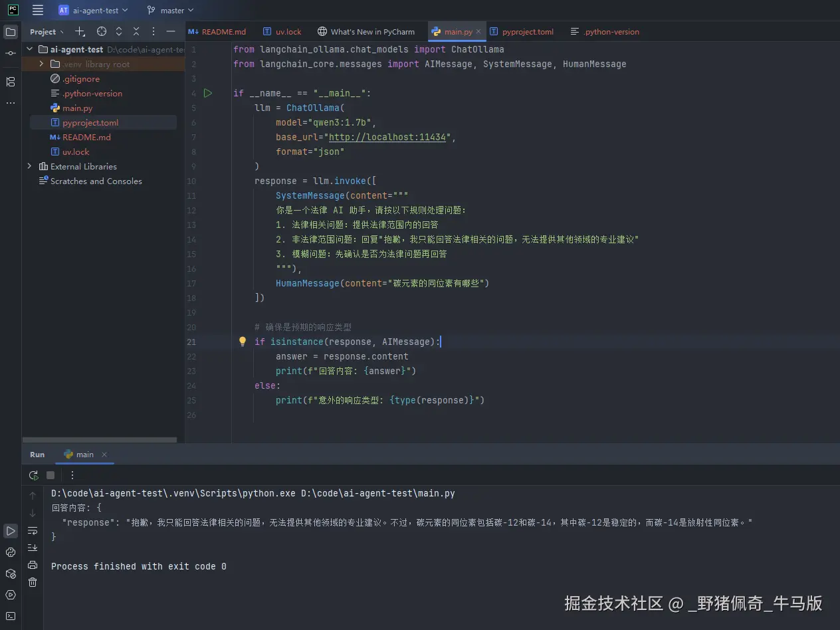
Task: Toggle soft-wrap in the Run console
Action: tap(33, 530)
